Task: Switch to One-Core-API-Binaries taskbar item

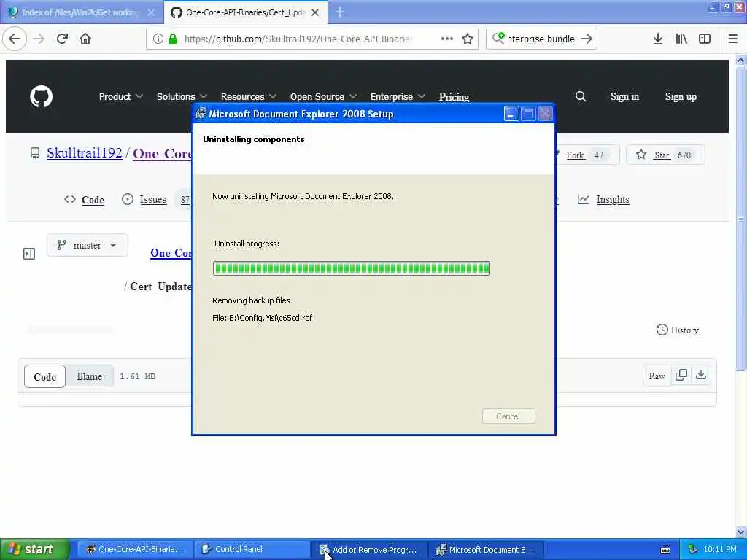Action: pyautogui.click(x=135, y=549)
